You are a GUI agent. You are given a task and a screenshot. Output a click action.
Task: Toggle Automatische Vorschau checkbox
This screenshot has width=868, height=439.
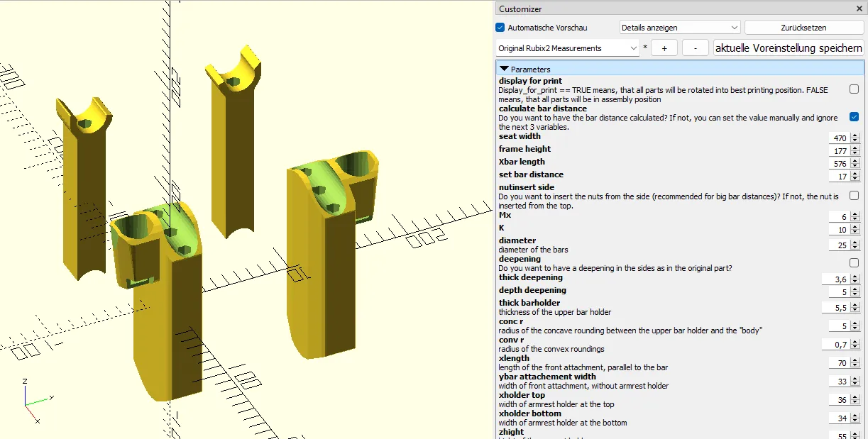(x=500, y=28)
